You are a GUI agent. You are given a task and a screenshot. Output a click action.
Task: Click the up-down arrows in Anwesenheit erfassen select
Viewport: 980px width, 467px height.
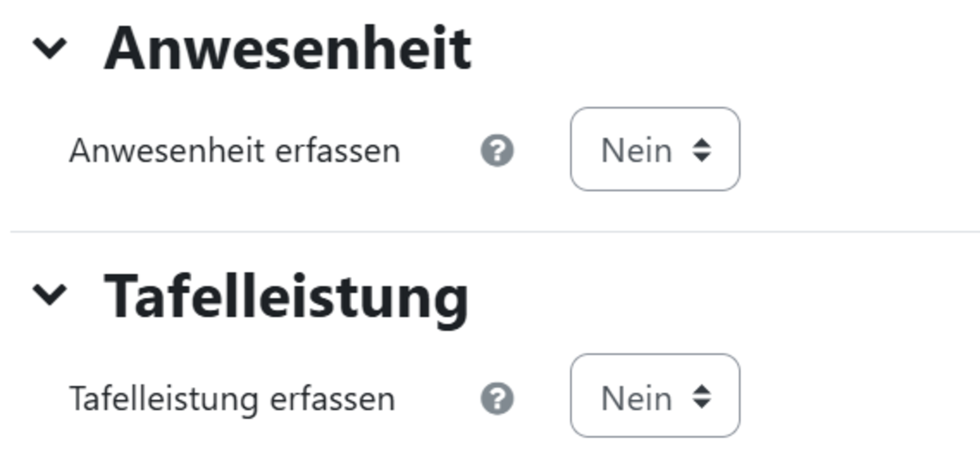(702, 150)
